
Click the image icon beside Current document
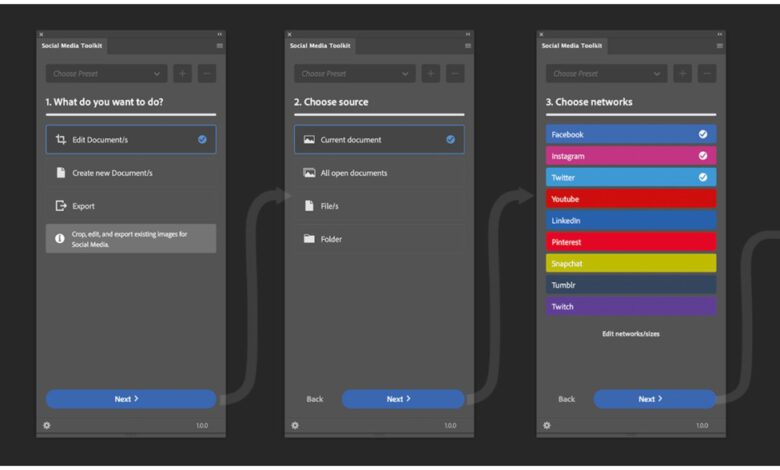[309, 139]
